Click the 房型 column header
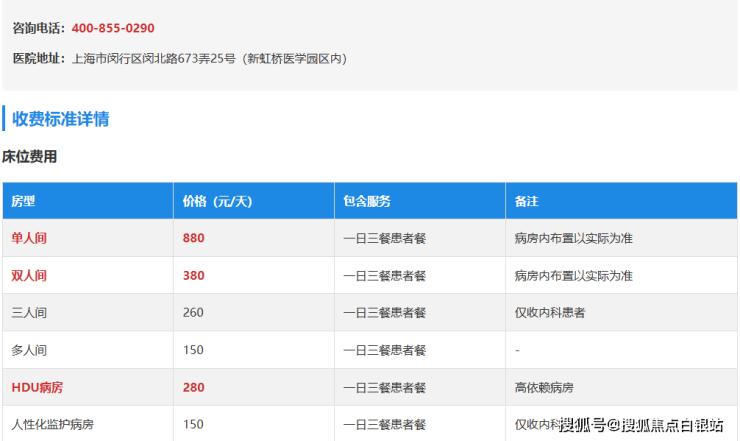740x441 pixels. click(23, 201)
